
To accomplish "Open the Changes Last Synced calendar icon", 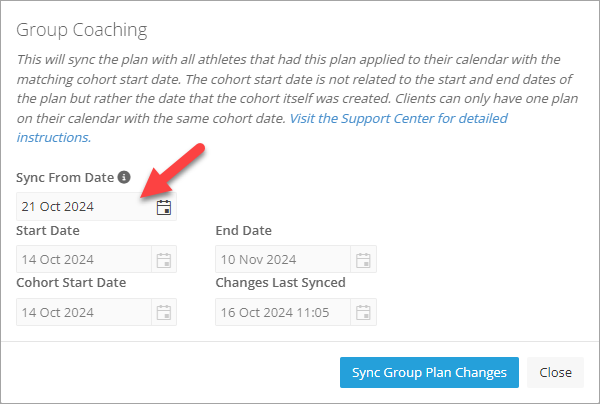I will point(363,313).
